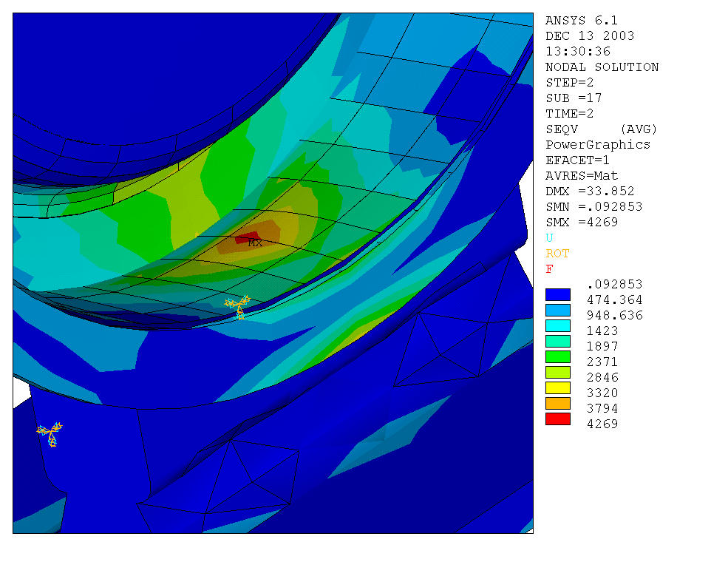This screenshot has height=579, width=728.
Task: Click the 'PowerGraphics' label
Action: pyautogui.click(x=597, y=144)
